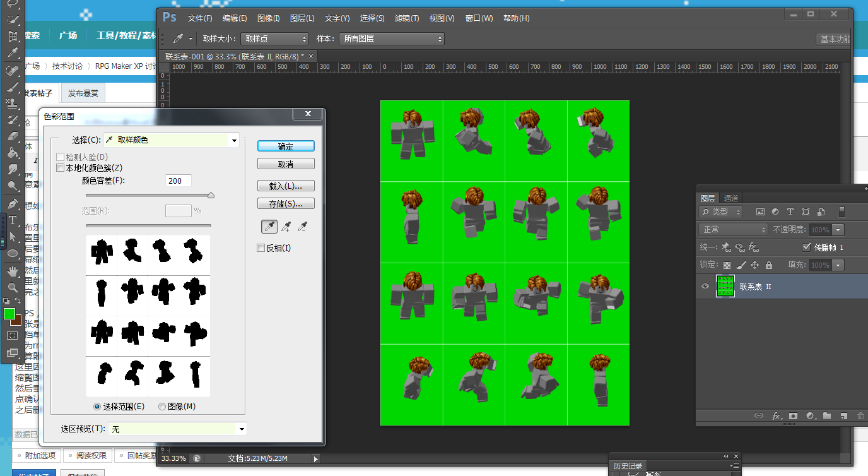This screenshot has width=868, height=476.
Task: Expand the layer fill dropdown arrow
Action: pyautogui.click(x=838, y=265)
